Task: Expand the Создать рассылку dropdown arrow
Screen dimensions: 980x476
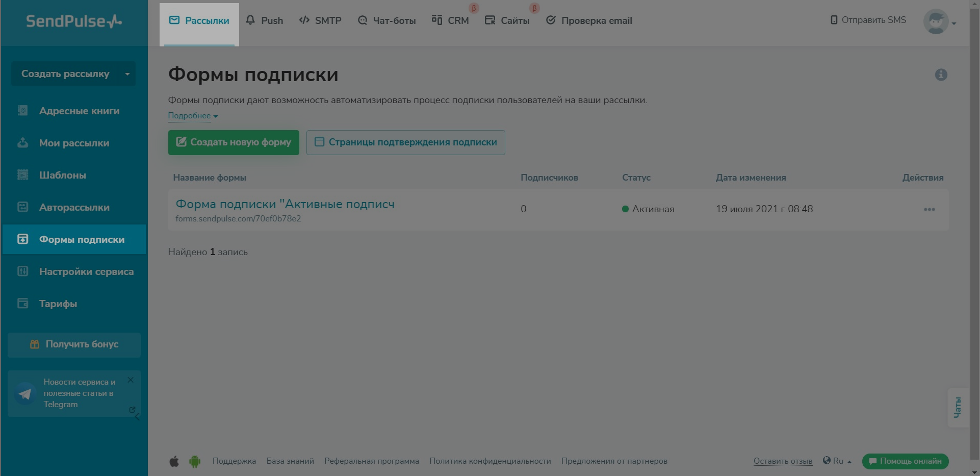Action: coord(127,74)
